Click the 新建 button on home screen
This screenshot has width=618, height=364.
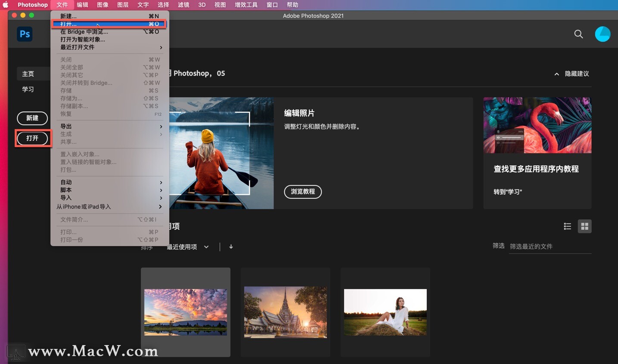tap(32, 118)
